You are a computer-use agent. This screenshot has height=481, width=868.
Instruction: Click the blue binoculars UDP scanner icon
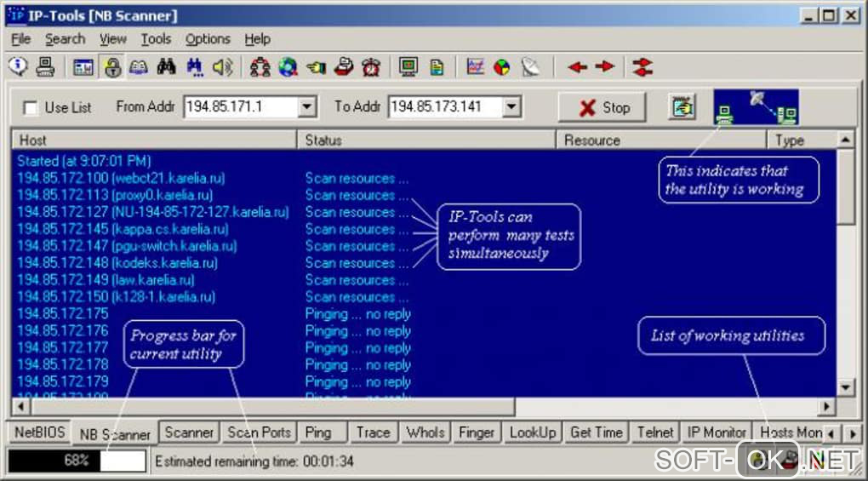tap(194, 67)
